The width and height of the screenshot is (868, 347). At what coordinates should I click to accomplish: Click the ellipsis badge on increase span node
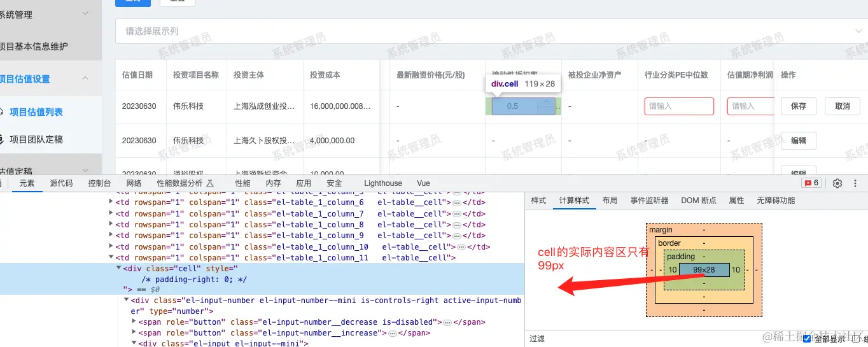[392, 333]
